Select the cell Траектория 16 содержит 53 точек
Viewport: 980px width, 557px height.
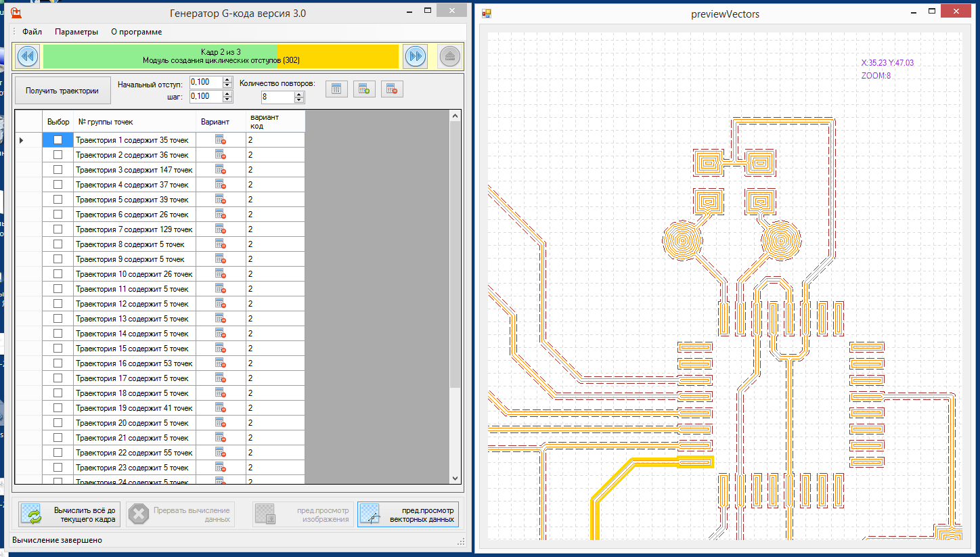click(x=135, y=363)
